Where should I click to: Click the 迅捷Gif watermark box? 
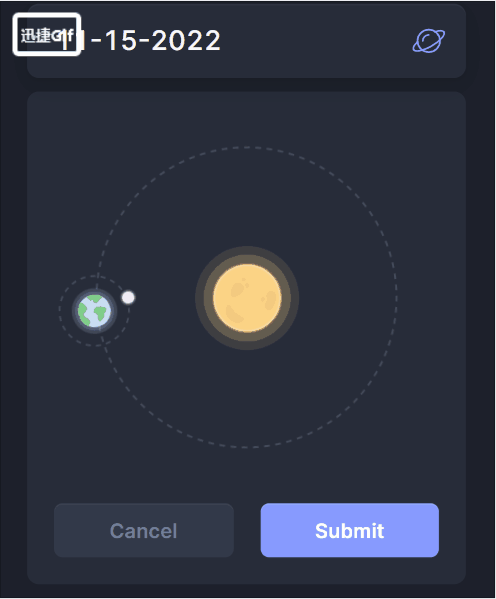pyautogui.click(x=47, y=35)
